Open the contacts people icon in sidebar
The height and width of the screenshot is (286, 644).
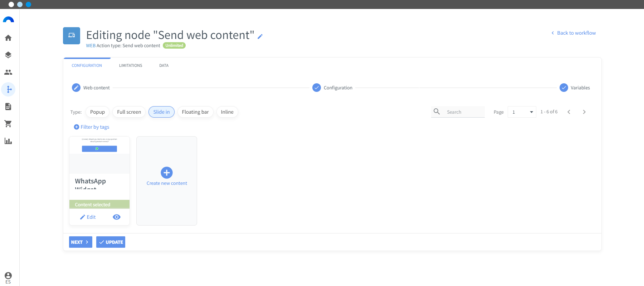8,72
